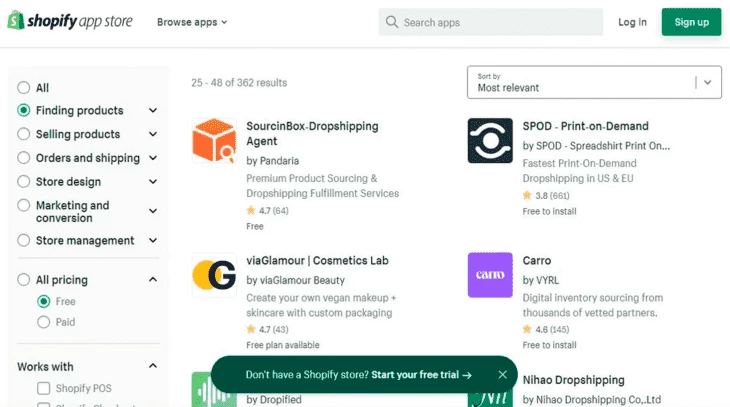Click the viaGlamour rating star
This screenshot has width=730, height=407.
[x=251, y=329]
